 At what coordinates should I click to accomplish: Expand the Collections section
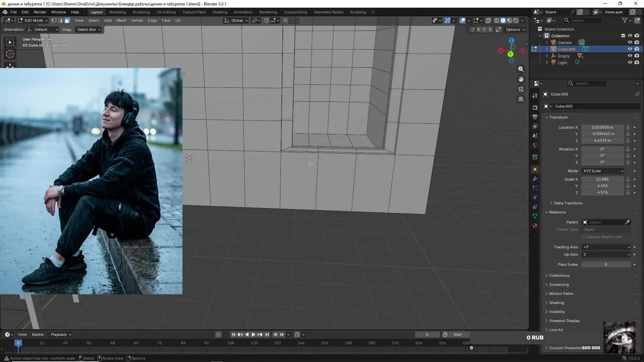(x=559, y=276)
